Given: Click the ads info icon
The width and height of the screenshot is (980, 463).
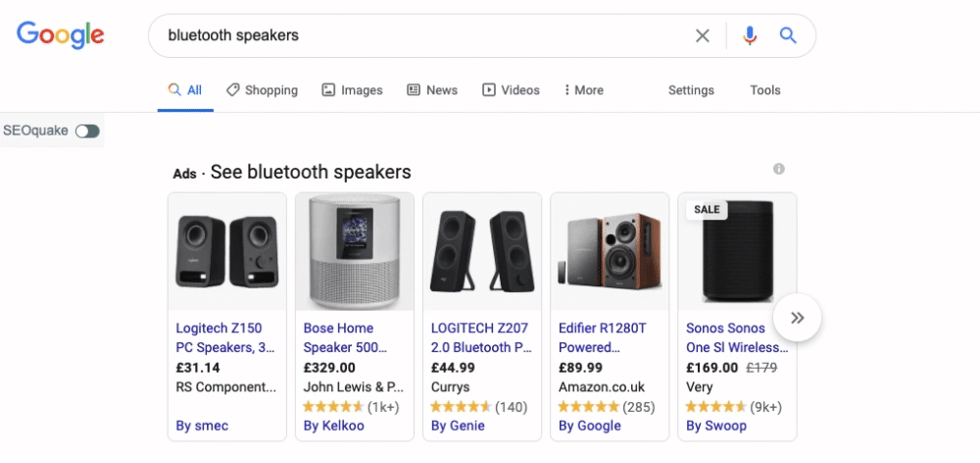Looking at the screenshot, I should pyautogui.click(x=779, y=169).
